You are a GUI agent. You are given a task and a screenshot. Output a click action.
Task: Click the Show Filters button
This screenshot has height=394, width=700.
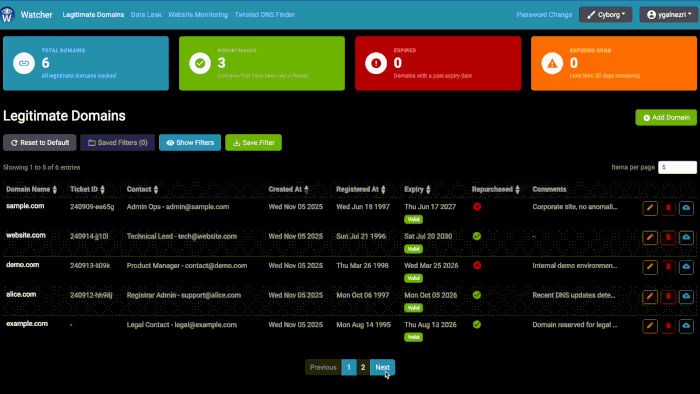click(190, 143)
